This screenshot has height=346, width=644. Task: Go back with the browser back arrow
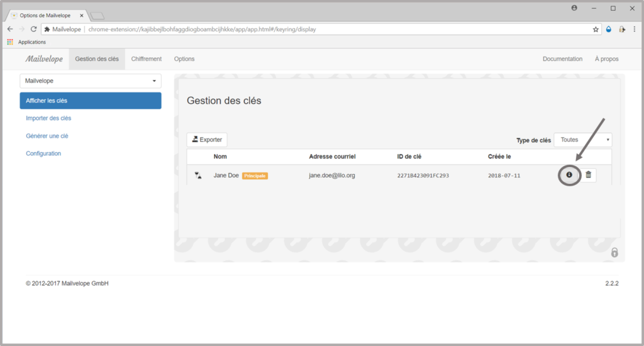[x=10, y=29]
